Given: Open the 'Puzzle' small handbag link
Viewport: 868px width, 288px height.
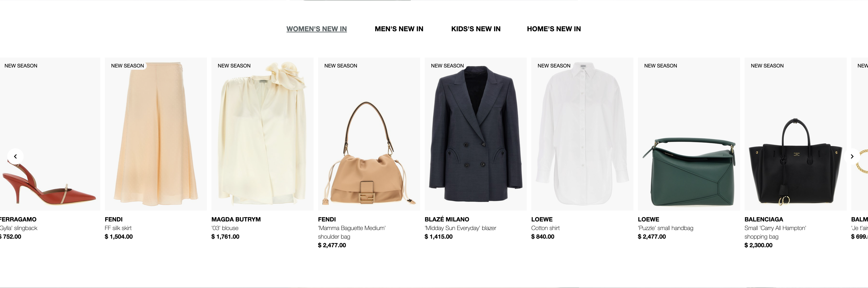Looking at the screenshot, I should [x=665, y=228].
